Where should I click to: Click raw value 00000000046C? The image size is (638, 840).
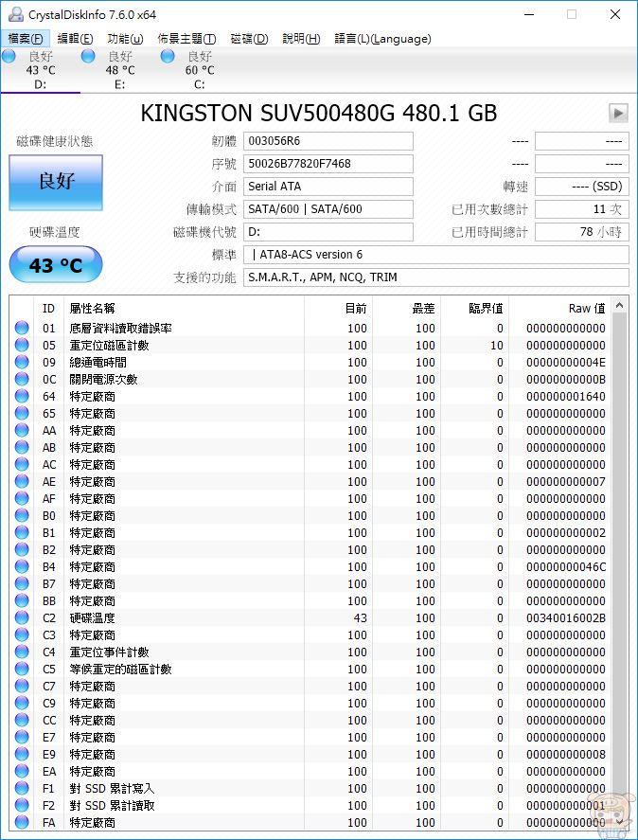click(566, 566)
